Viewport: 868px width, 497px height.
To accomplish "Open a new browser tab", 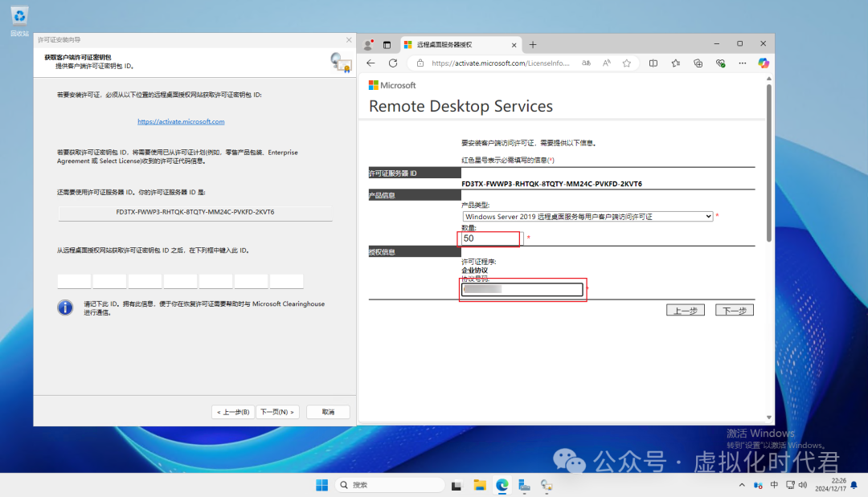I will (533, 44).
